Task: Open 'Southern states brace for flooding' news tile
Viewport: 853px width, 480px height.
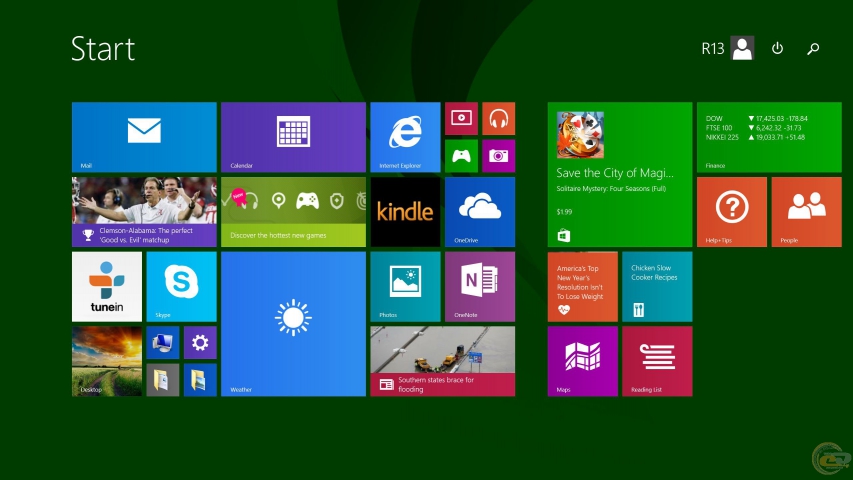Action: point(442,361)
